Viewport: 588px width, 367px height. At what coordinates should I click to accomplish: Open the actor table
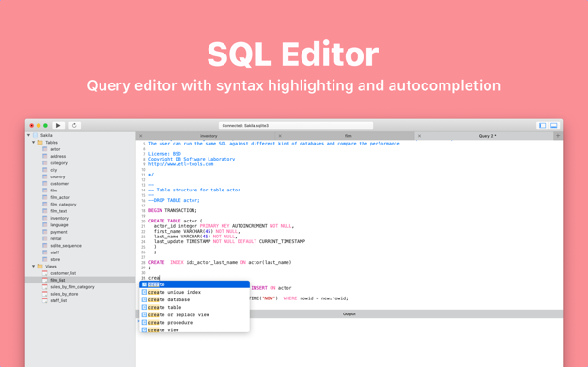(x=55, y=149)
